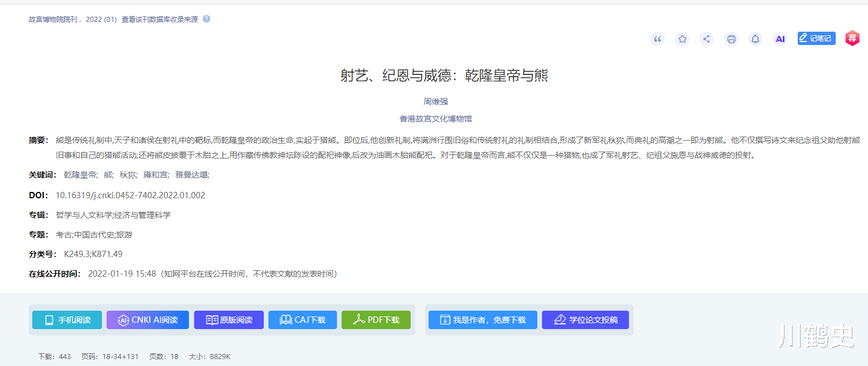The width and height of the screenshot is (868, 366).
Task: Click the quote citation icon
Action: (x=657, y=39)
